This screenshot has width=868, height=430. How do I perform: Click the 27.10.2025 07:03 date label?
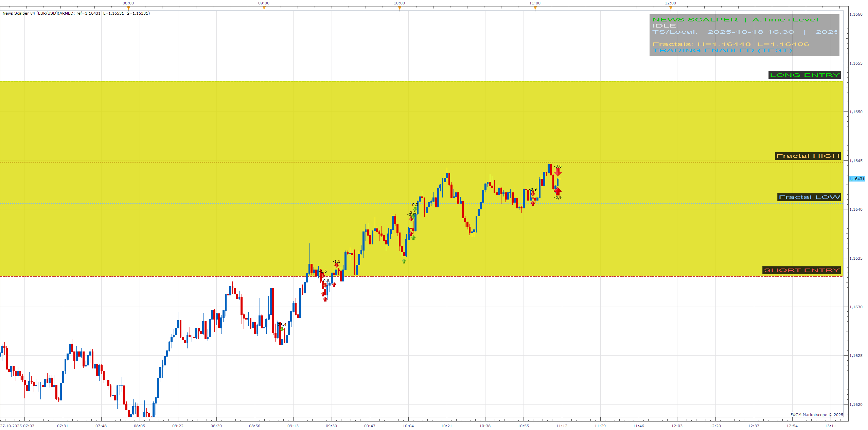pos(17,426)
